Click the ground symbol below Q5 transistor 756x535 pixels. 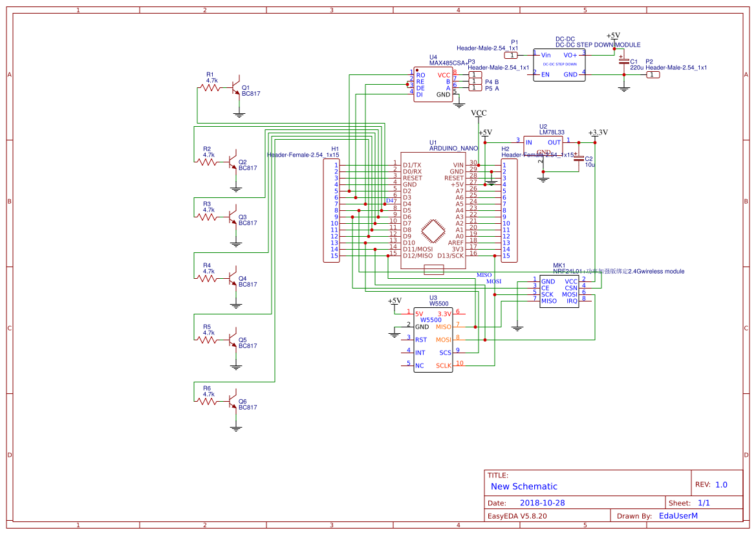tap(236, 366)
